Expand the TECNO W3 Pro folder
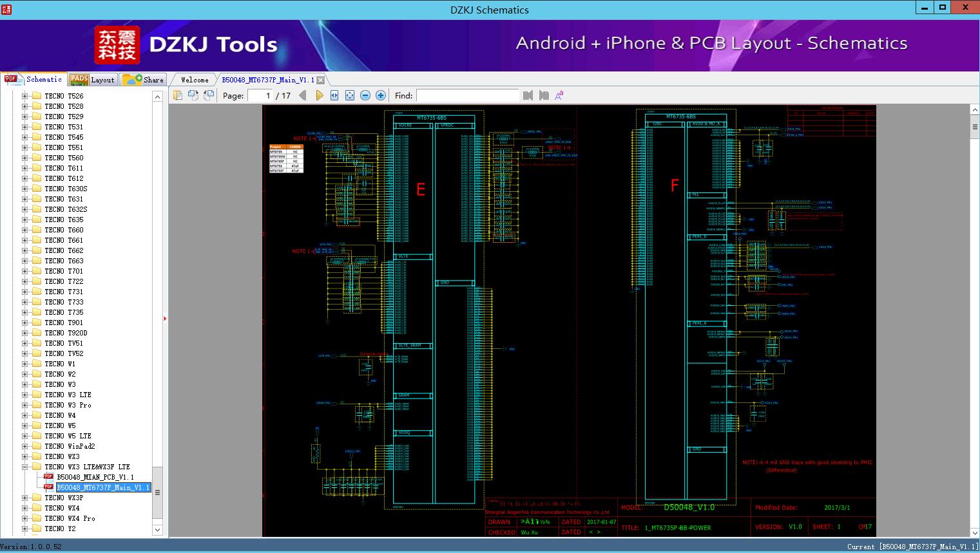The image size is (980, 553). pos(25,405)
